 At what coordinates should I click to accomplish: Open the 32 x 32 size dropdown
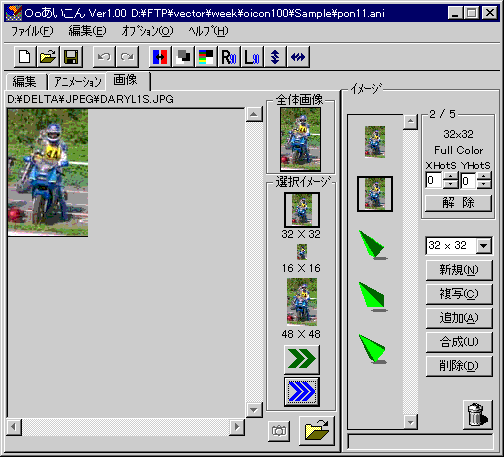pos(484,246)
